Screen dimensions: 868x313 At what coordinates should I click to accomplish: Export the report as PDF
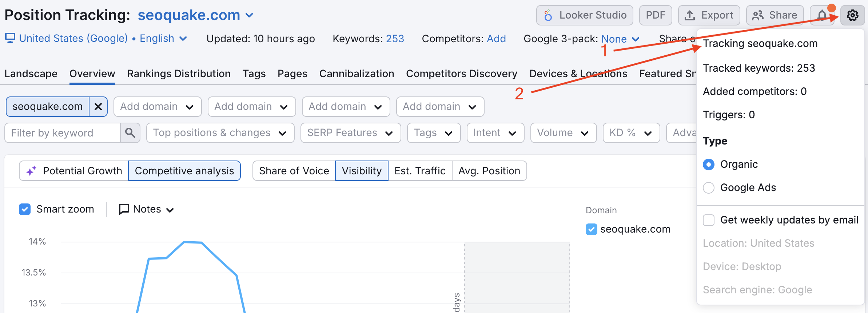(656, 15)
